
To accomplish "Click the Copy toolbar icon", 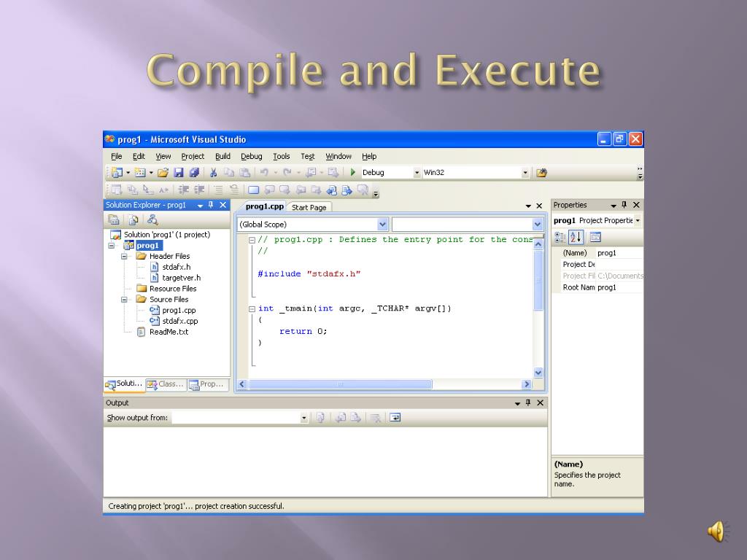I will point(229,172).
